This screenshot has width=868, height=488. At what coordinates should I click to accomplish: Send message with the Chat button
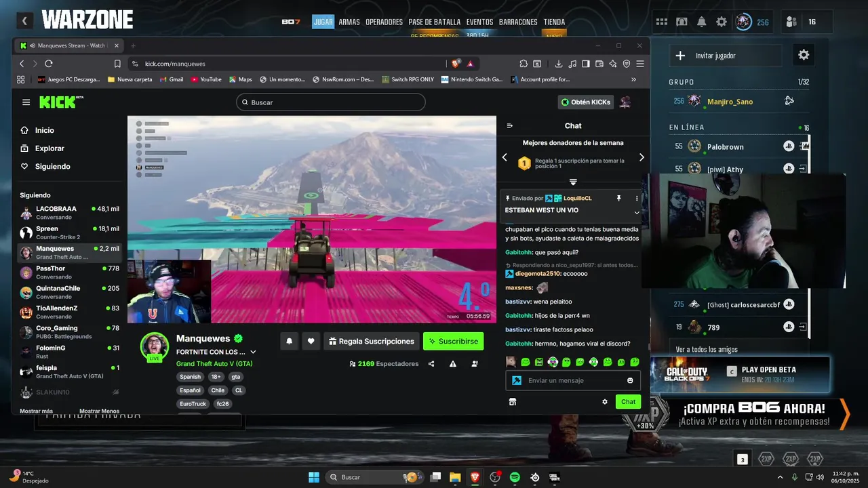628,402
